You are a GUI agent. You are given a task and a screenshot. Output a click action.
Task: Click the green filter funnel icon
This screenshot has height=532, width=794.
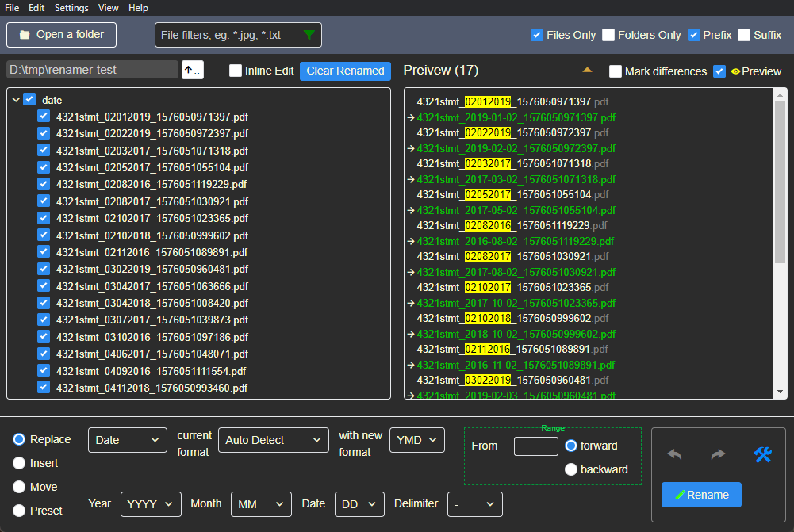coord(309,35)
